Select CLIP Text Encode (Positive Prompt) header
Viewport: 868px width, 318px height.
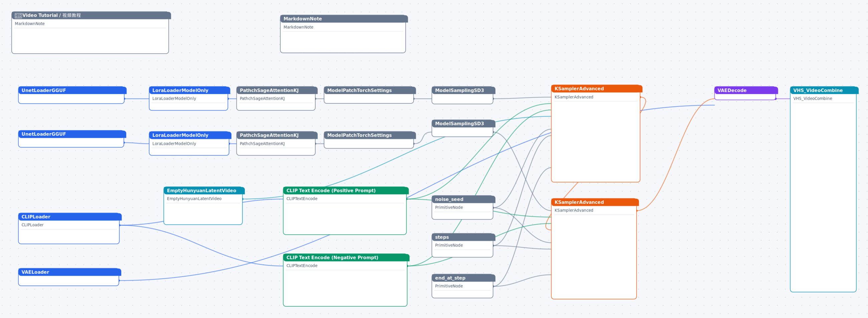(346, 191)
